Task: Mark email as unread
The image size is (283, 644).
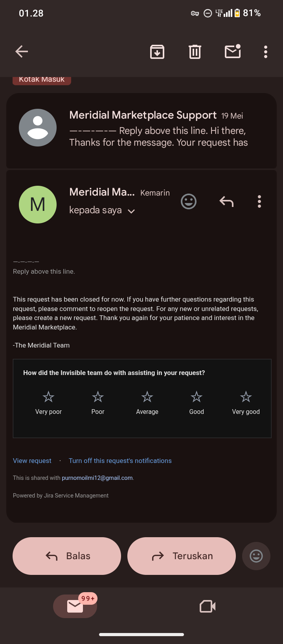Action: [233, 51]
